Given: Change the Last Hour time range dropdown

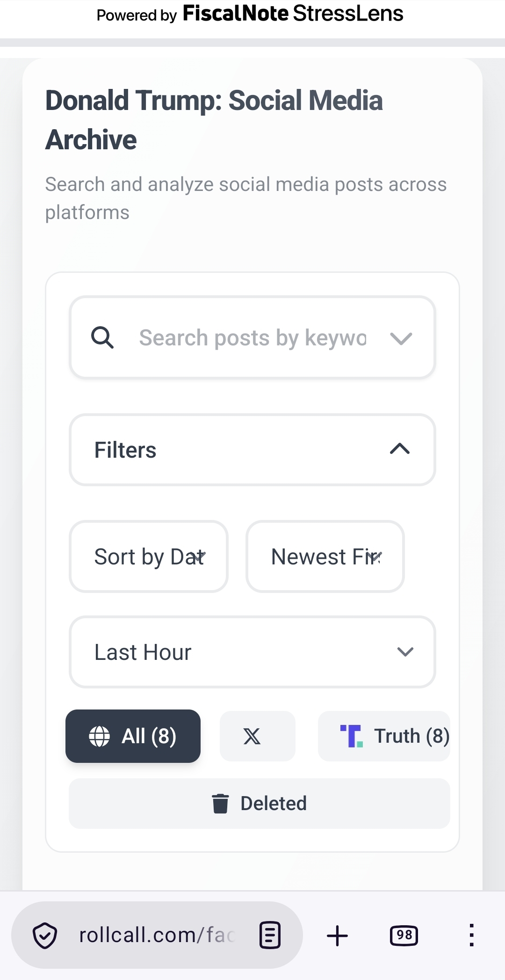Looking at the screenshot, I should tap(252, 652).
